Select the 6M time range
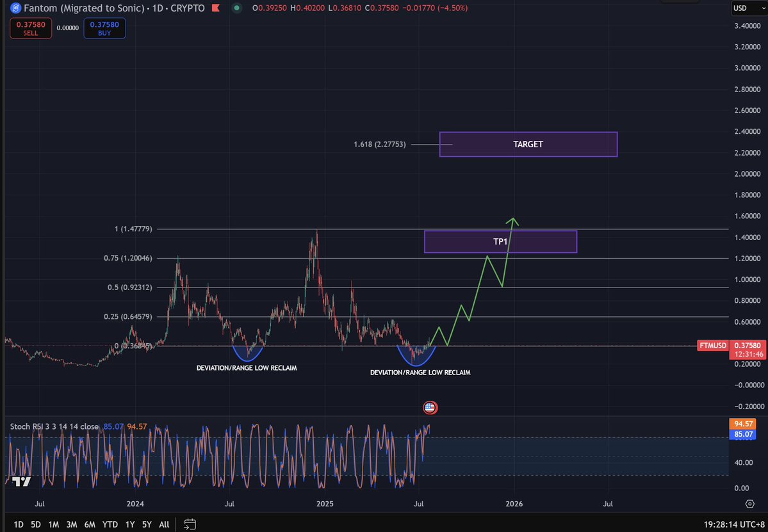Viewport: 768px width, 532px height. [90, 524]
